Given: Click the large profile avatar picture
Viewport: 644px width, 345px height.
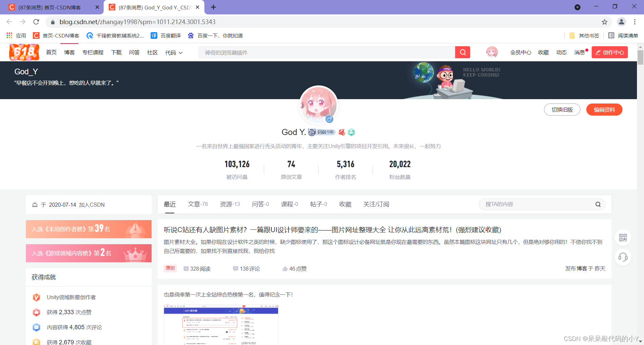Looking at the screenshot, I should coord(318,105).
